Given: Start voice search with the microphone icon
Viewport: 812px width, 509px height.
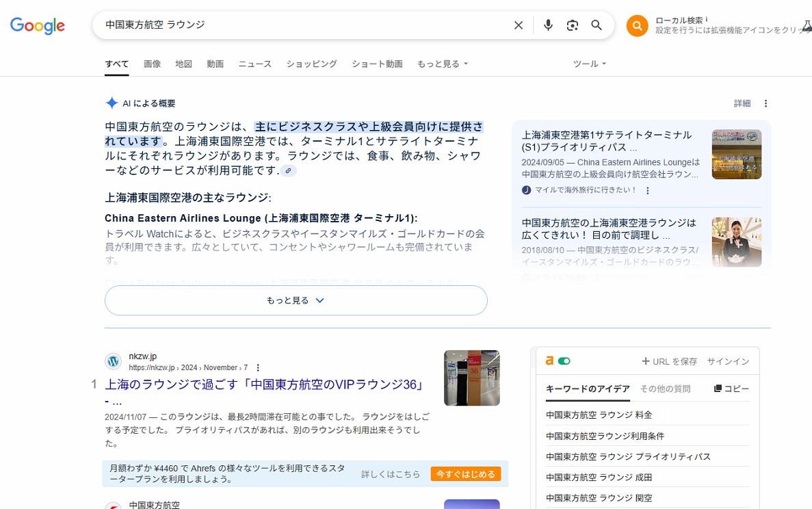Looking at the screenshot, I should tap(549, 25).
